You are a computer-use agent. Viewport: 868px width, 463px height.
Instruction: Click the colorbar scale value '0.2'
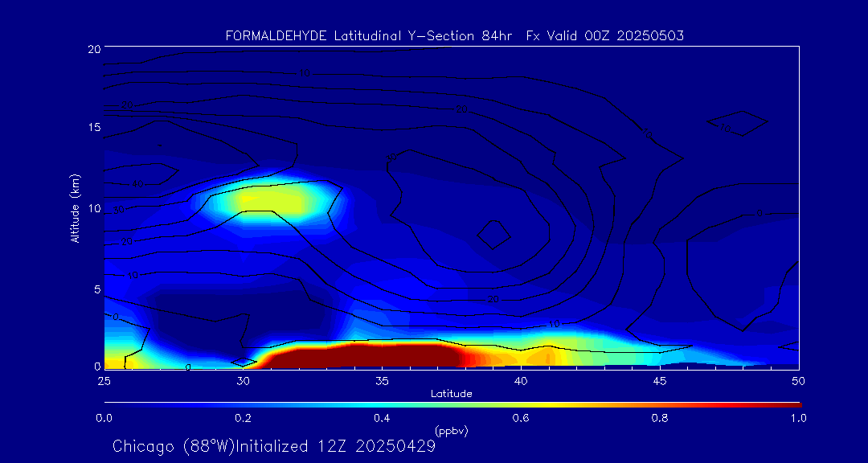pyautogui.click(x=243, y=418)
